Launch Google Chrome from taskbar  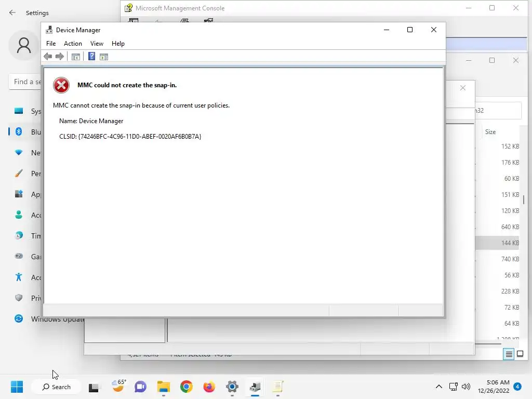click(x=187, y=387)
